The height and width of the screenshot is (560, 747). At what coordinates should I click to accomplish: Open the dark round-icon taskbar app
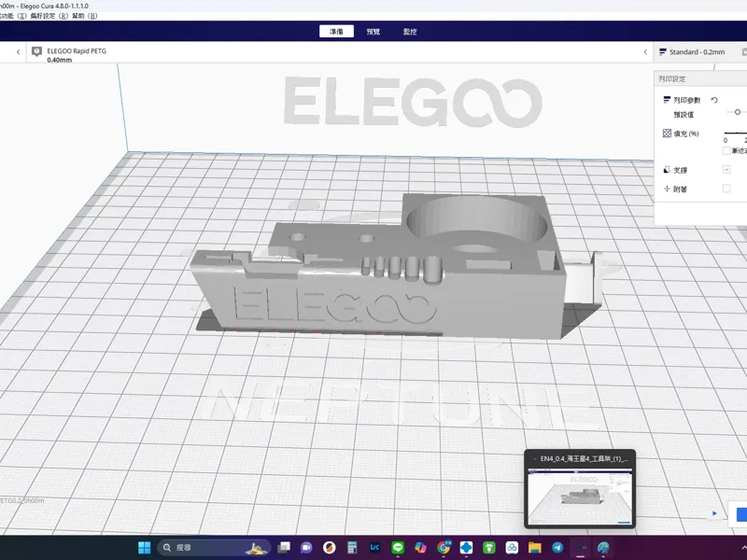pyautogui.click(x=329, y=548)
